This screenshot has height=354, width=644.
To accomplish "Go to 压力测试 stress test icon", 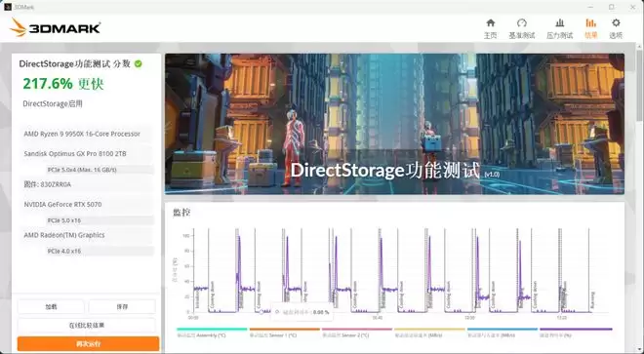I will click(x=559, y=28).
